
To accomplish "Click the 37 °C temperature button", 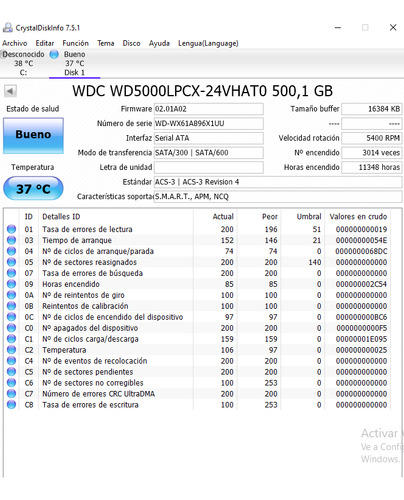I will [33, 189].
